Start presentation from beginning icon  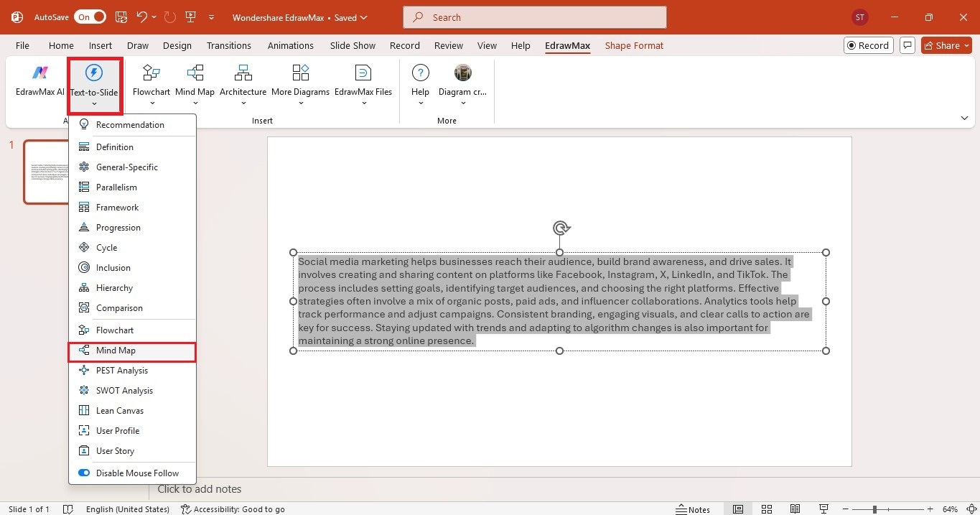[190, 17]
